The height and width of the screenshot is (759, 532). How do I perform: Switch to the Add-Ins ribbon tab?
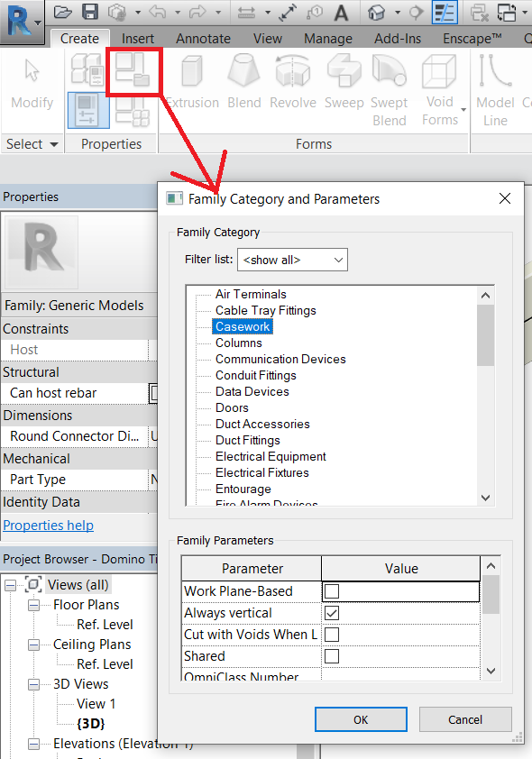(x=398, y=38)
